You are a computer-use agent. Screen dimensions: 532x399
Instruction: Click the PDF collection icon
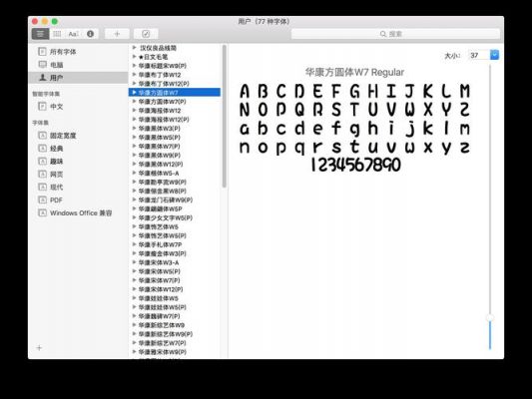coord(42,199)
